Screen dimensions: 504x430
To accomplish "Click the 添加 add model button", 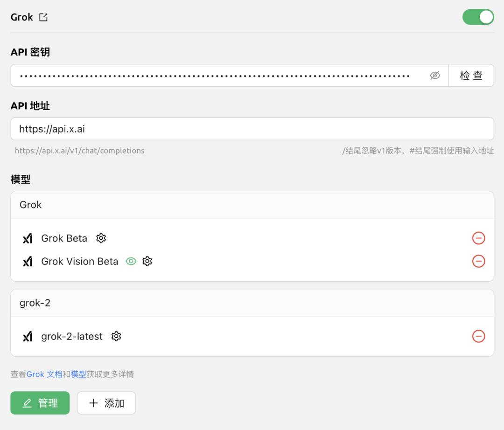I will point(106,403).
